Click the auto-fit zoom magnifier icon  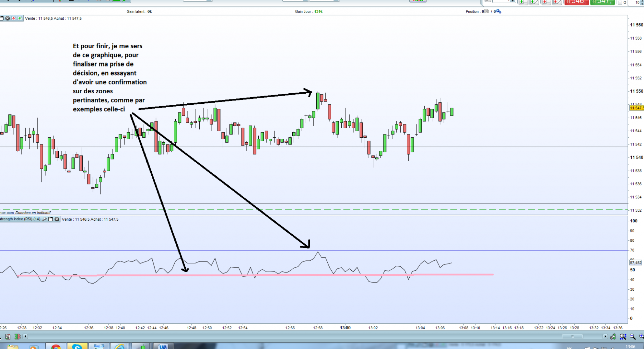coord(623,336)
